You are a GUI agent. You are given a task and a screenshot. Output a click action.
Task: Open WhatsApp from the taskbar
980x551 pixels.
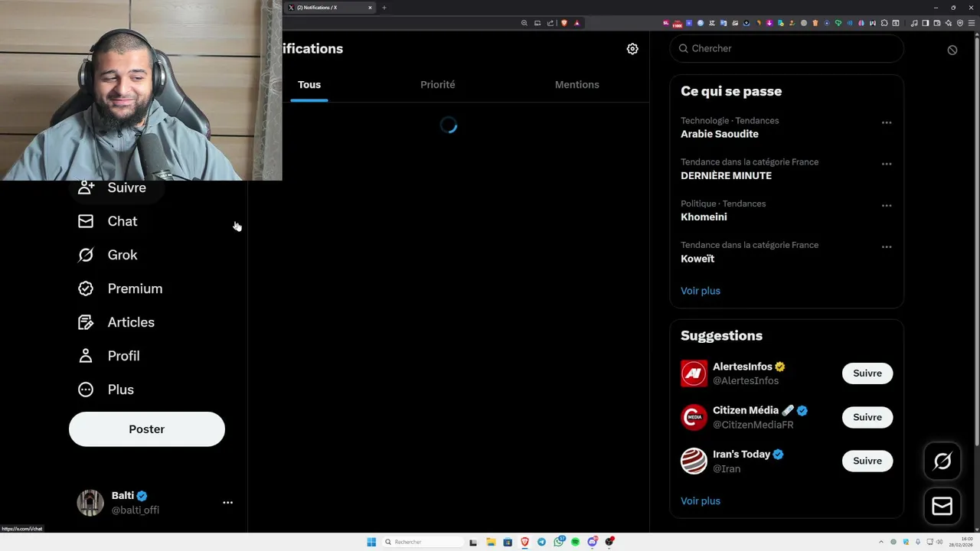click(559, 542)
